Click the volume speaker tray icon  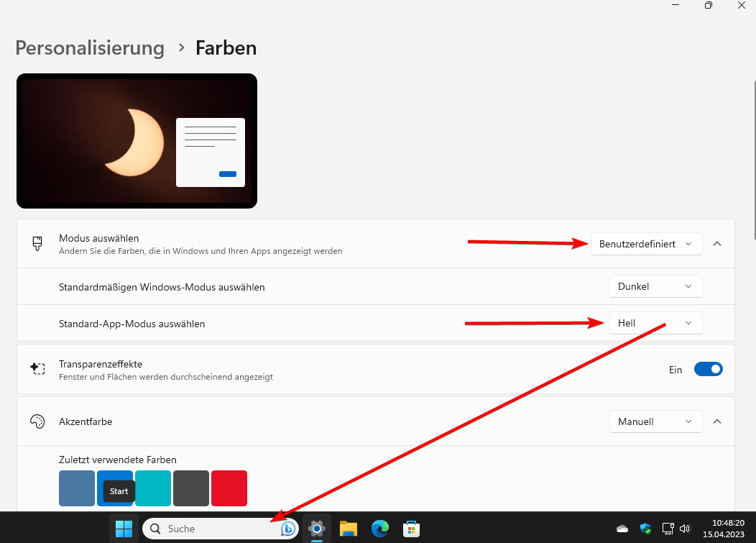[x=685, y=529]
